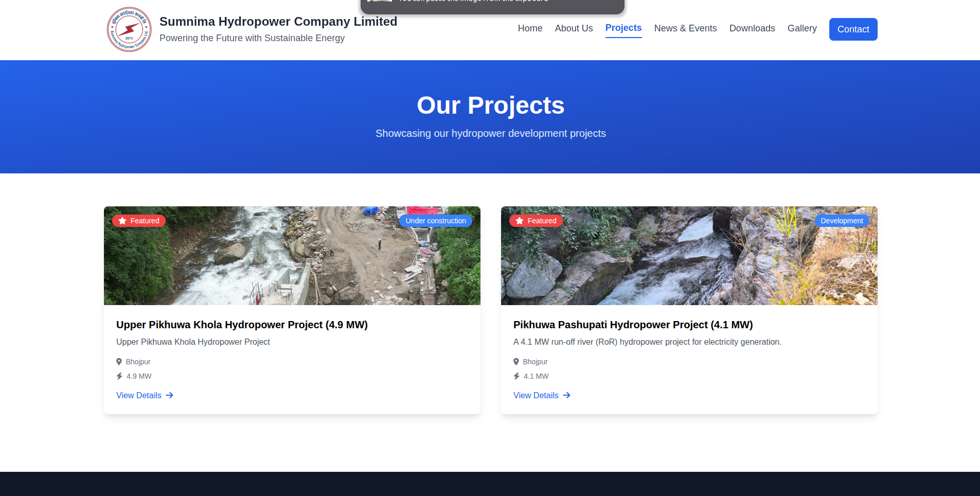Open the Home menu item
Viewport: 980px width, 496px height.
click(x=530, y=28)
